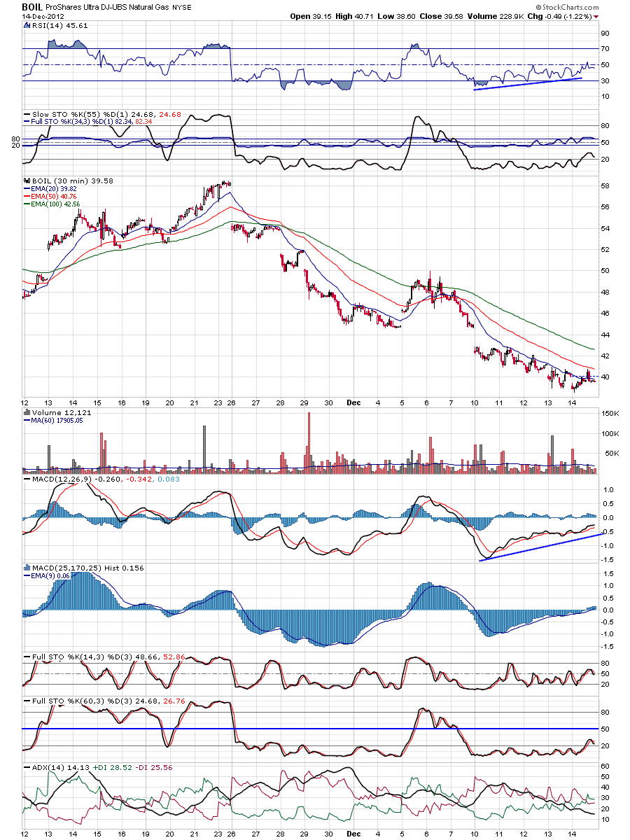
Task: Click the '58' price axis label
Action: 603,185
